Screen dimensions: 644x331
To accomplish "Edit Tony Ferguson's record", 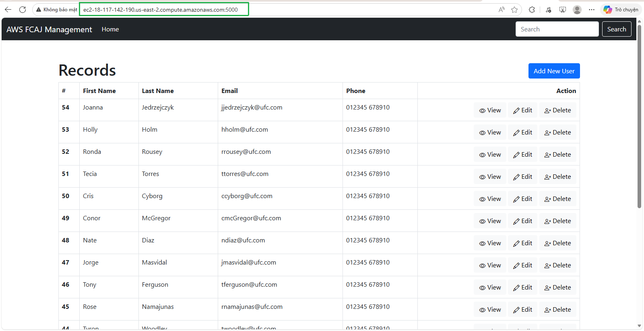I will (522, 288).
